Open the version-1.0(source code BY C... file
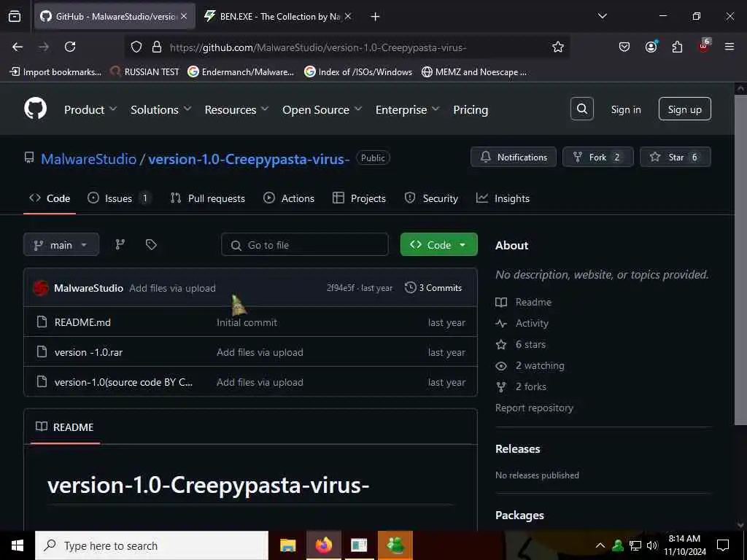 coord(123,382)
